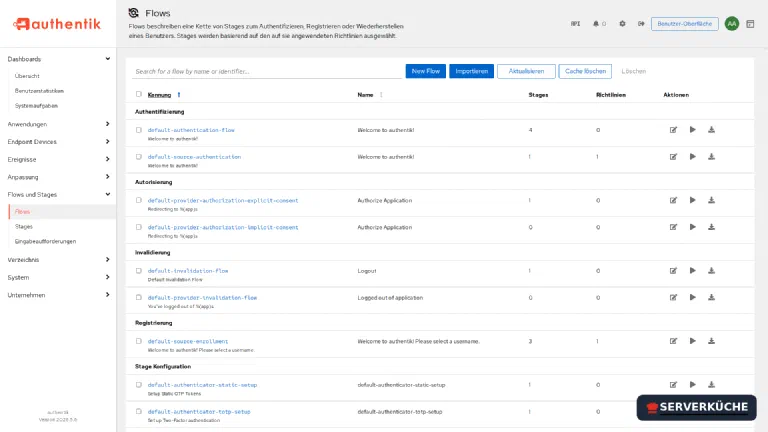Edit the explicit-consent authorization flow
768x432 pixels.
tap(673, 200)
